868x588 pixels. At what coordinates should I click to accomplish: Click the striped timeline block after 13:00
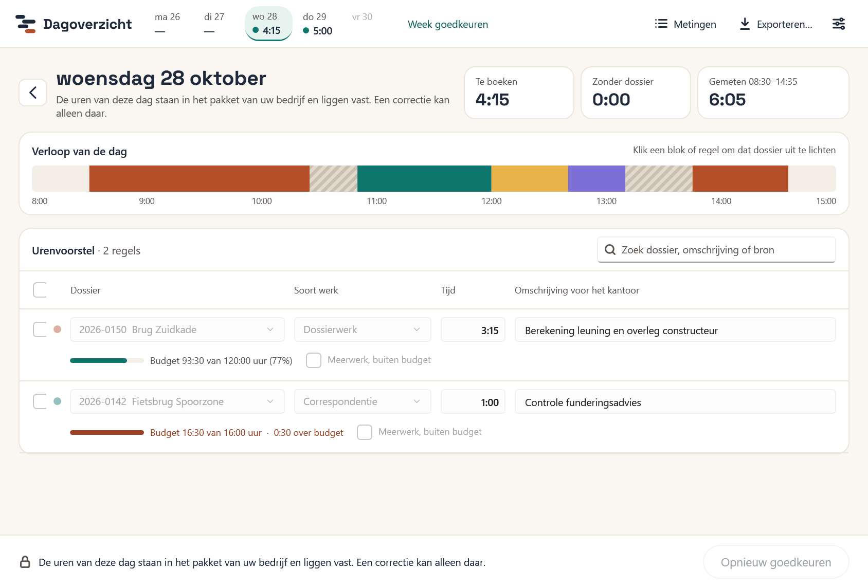tap(659, 178)
